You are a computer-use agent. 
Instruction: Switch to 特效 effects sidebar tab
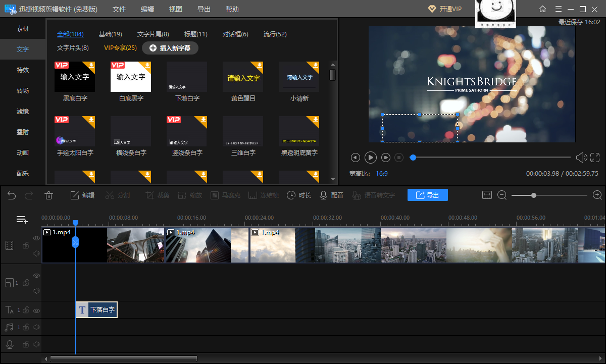click(x=23, y=70)
